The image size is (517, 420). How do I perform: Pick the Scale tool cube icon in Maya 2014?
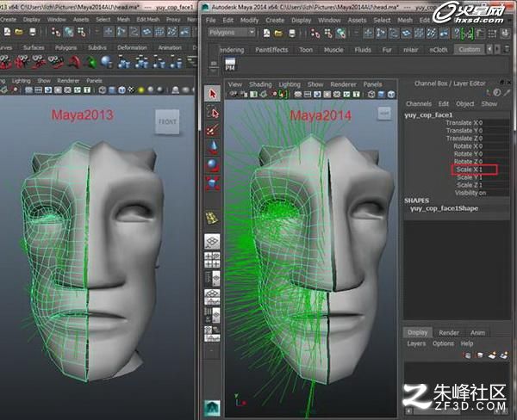(x=212, y=182)
